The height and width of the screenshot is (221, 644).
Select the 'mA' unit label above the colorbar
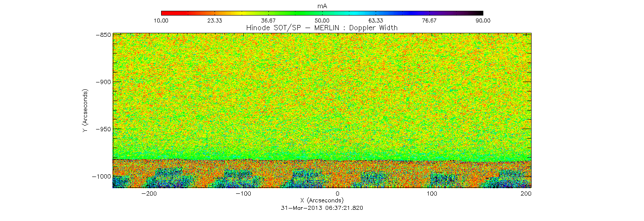point(322,6)
